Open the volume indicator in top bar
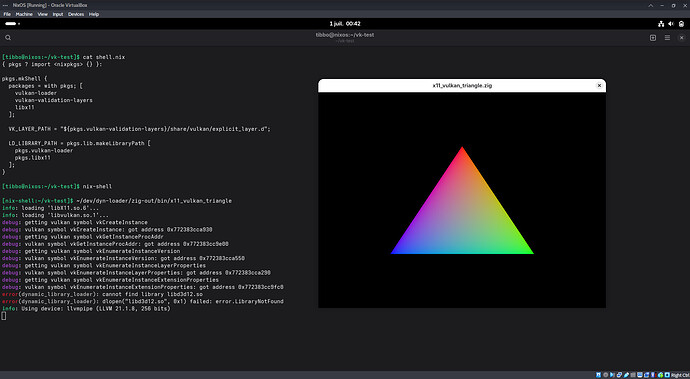690x379 pixels. [671, 24]
